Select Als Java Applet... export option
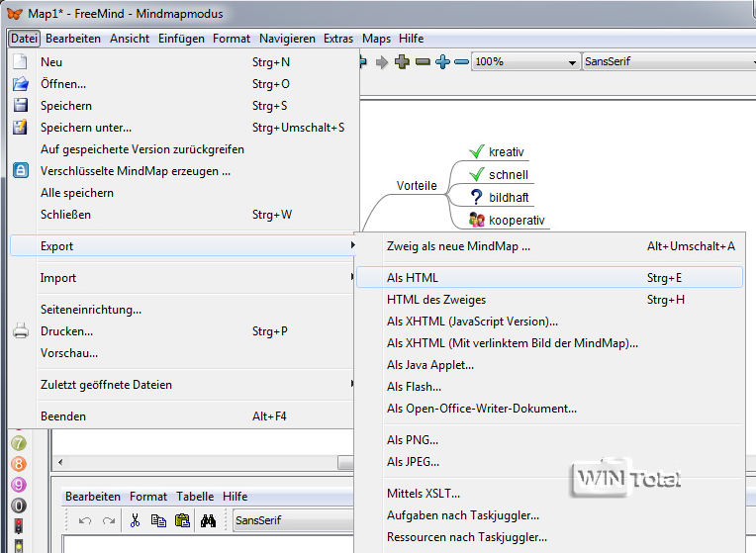The height and width of the screenshot is (553, 756). coord(549,365)
